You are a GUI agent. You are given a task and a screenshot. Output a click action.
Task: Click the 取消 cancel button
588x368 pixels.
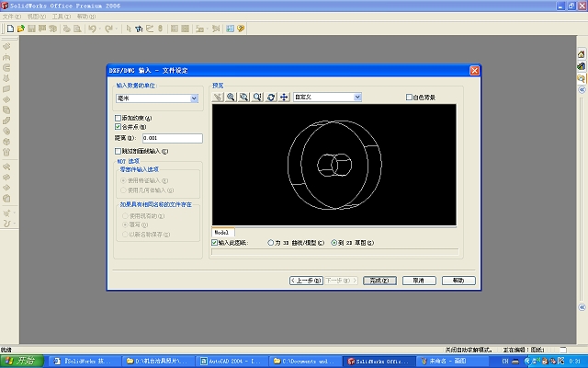(x=419, y=281)
